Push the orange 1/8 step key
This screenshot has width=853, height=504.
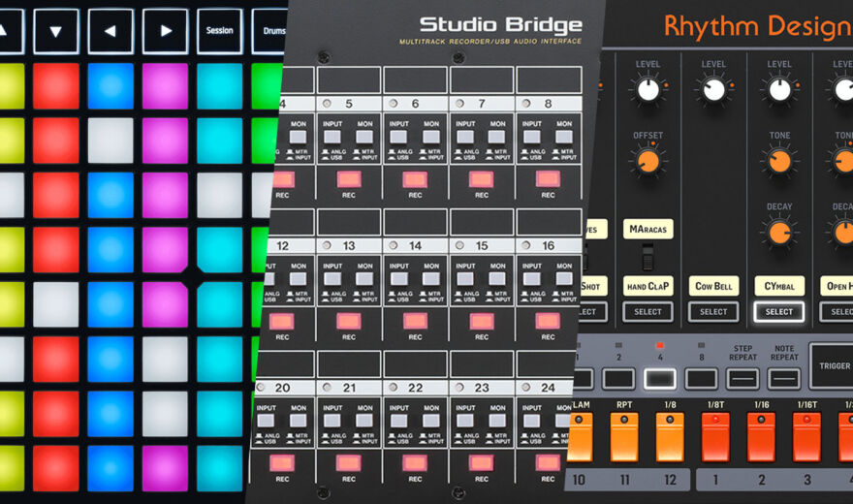pyautogui.click(x=670, y=437)
